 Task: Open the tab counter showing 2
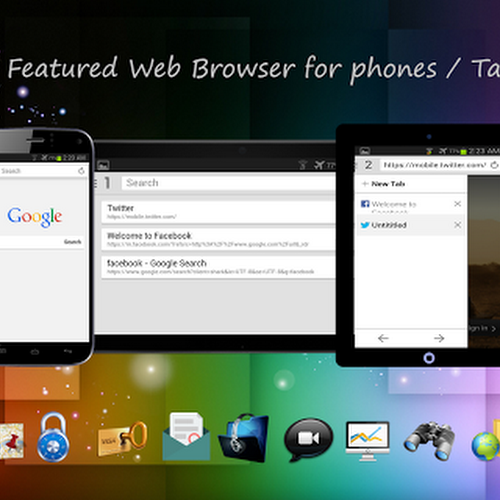[368, 165]
